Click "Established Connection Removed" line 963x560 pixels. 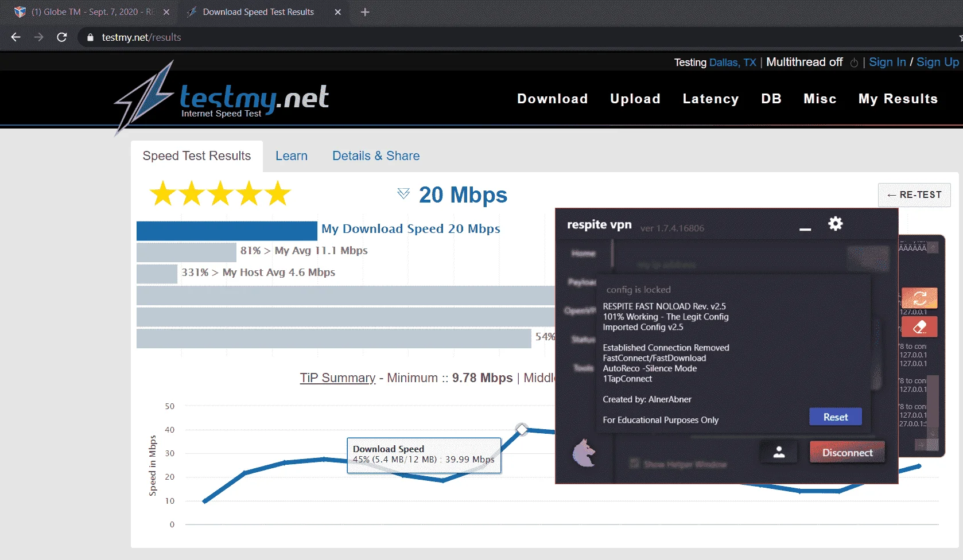[666, 348]
